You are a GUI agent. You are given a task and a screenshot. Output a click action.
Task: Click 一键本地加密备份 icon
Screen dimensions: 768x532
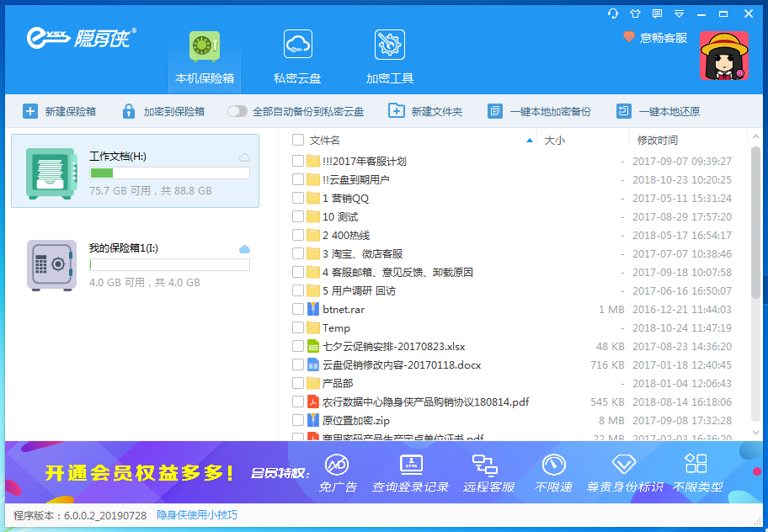click(x=495, y=111)
